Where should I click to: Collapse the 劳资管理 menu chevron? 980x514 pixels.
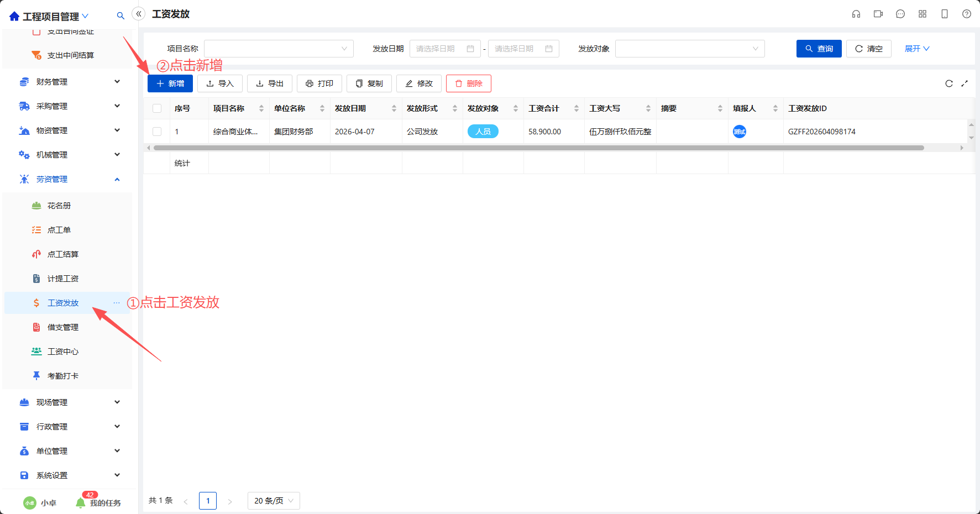click(117, 179)
